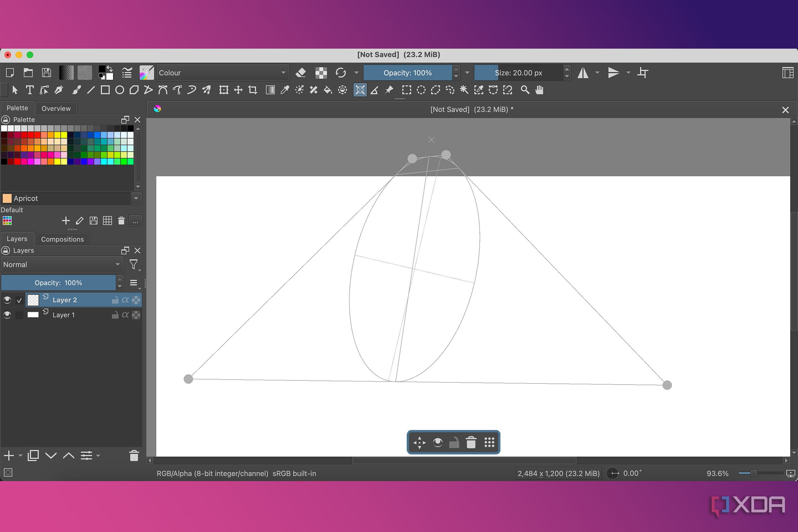Click the delete layer trash icon
798x532 pixels.
pyautogui.click(x=134, y=456)
